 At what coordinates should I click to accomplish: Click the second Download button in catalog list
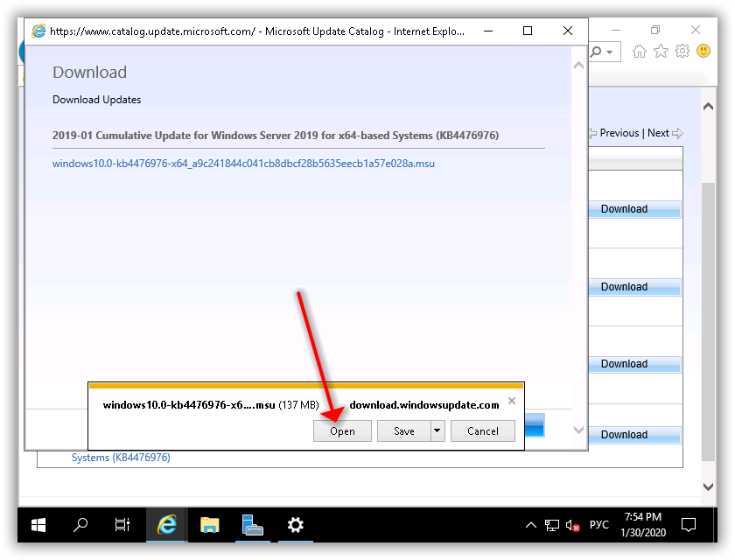pos(634,287)
